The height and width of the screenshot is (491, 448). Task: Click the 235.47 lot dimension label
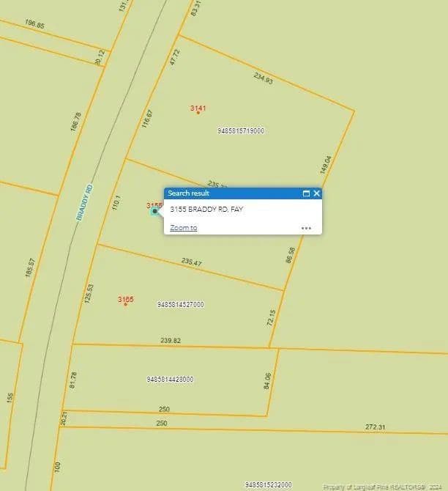(x=191, y=262)
